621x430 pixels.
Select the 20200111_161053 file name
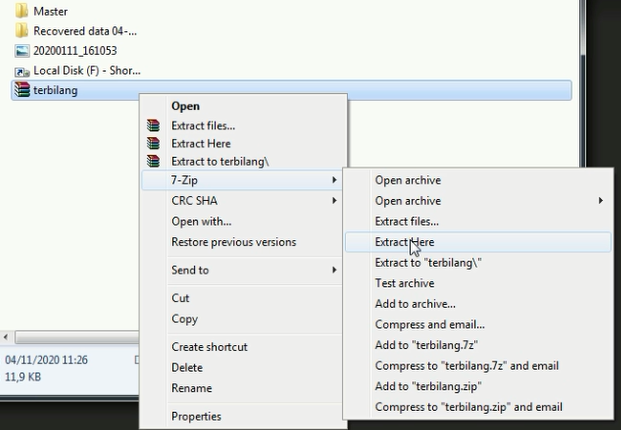click(75, 51)
